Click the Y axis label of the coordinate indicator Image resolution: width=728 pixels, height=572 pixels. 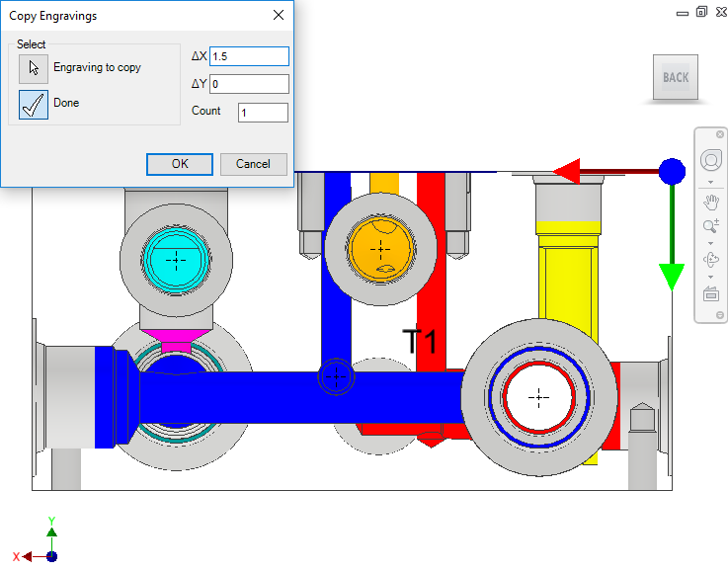pos(52,521)
